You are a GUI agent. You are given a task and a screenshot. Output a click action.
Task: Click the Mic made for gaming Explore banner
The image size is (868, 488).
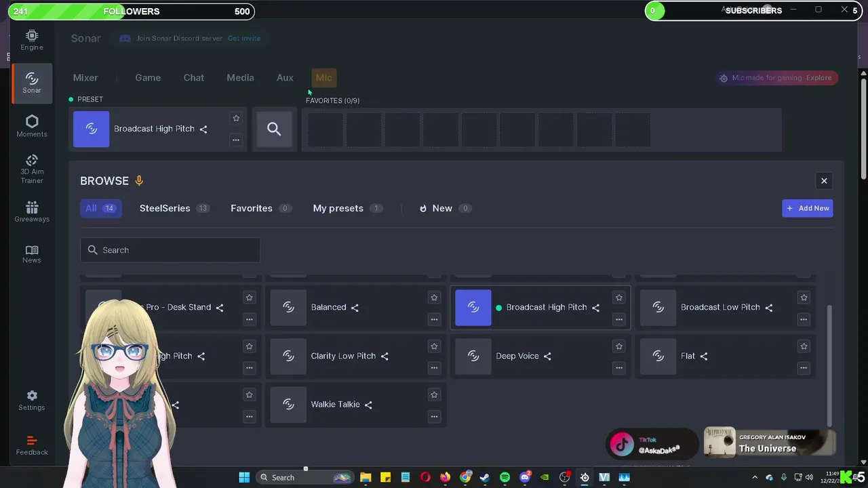click(x=777, y=78)
